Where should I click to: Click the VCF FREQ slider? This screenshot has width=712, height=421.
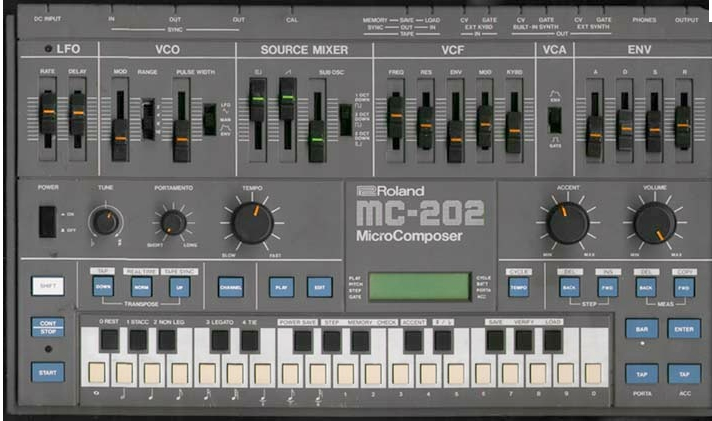coord(396,117)
